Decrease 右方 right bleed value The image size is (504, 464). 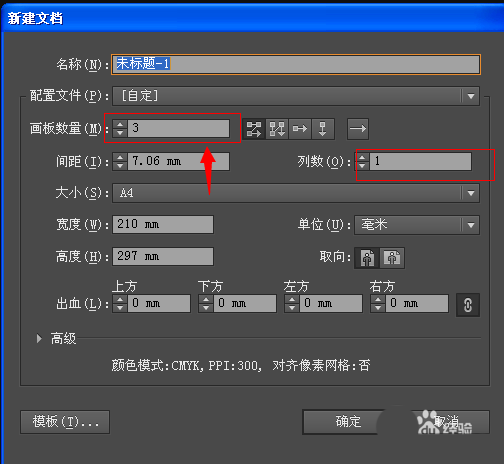[378, 308]
